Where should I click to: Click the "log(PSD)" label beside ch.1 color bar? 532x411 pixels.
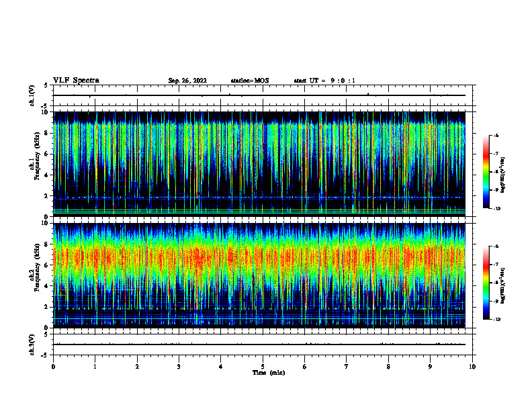pyautogui.click(x=503, y=175)
